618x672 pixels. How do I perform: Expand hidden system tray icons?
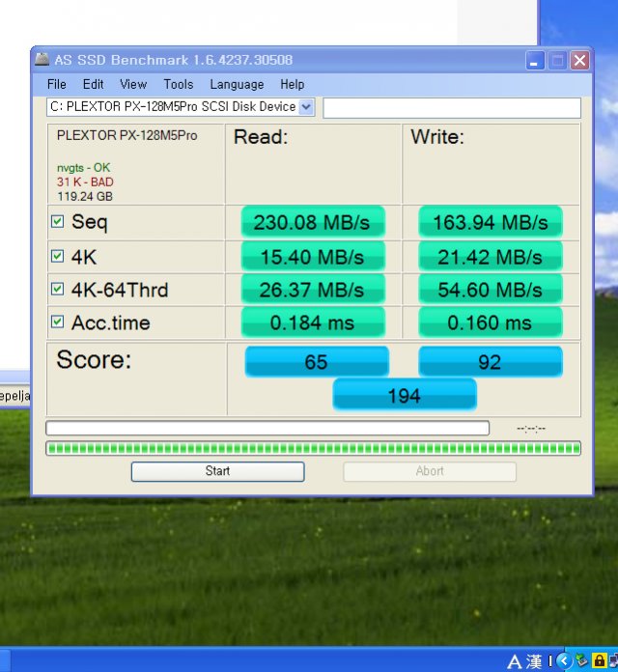click(x=565, y=660)
